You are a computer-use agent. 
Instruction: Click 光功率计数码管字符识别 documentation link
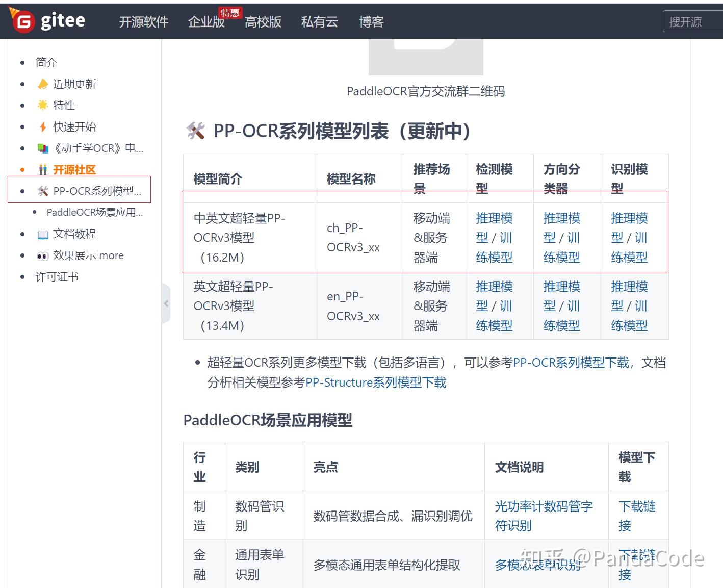pos(544,516)
